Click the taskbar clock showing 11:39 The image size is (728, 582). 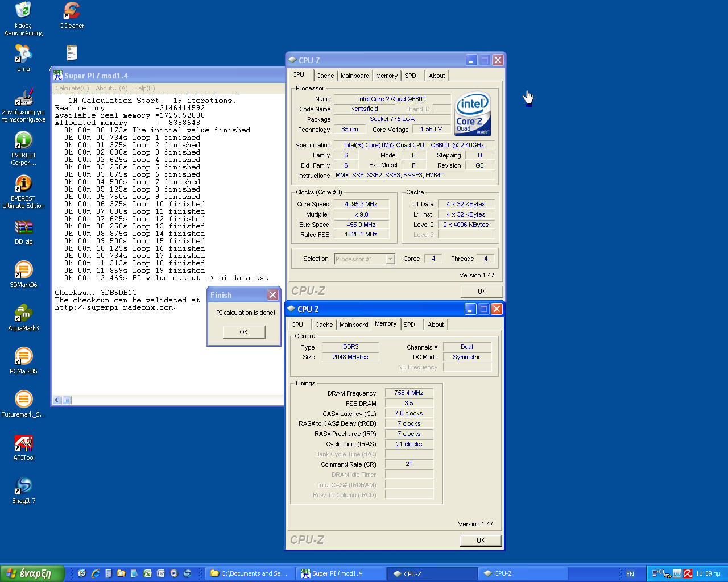[708, 574]
